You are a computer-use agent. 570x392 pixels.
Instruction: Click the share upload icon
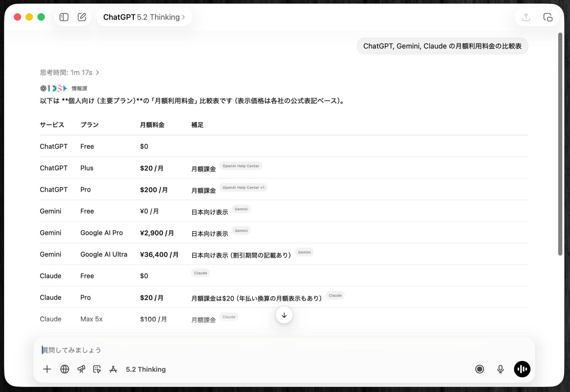coord(526,17)
